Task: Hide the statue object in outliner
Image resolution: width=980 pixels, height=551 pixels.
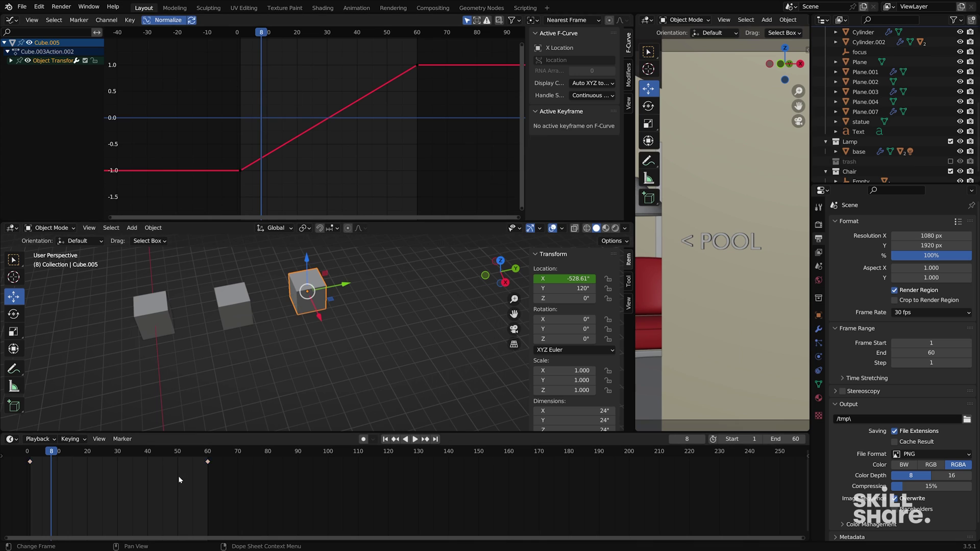Action: pos(960,122)
